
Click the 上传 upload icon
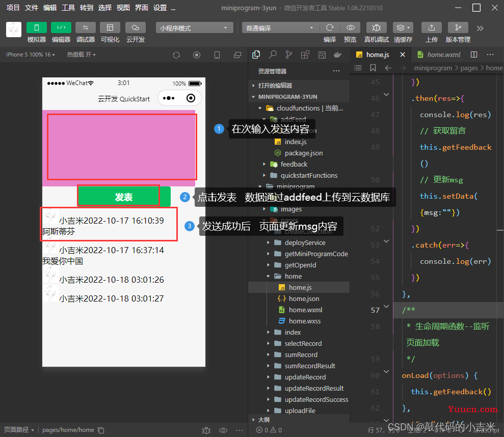(x=432, y=28)
